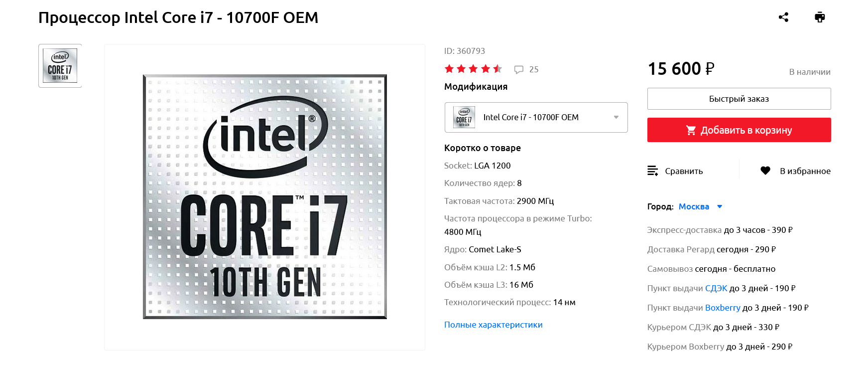Click the compare list icon

coord(652,171)
